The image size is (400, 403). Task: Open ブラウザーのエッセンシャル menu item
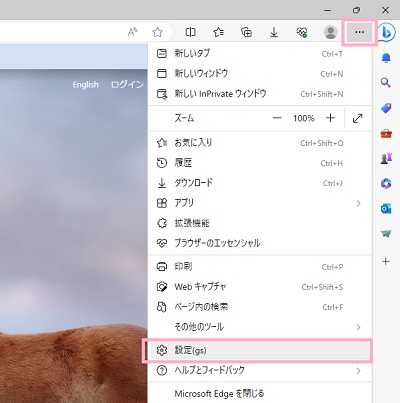pyautogui.click(x=260, y=243)
